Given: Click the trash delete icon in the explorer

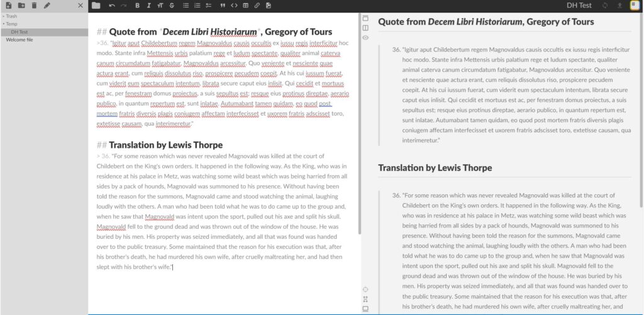Looking at the screenshot, I should click(x=34, y=5).
